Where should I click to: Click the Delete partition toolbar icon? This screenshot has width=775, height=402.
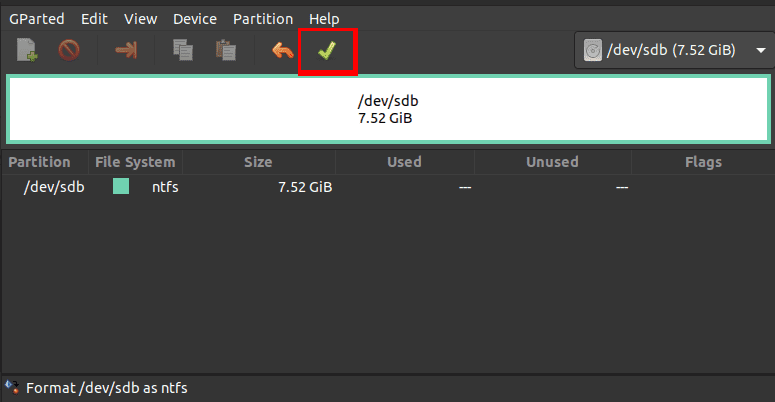(69, 50)
